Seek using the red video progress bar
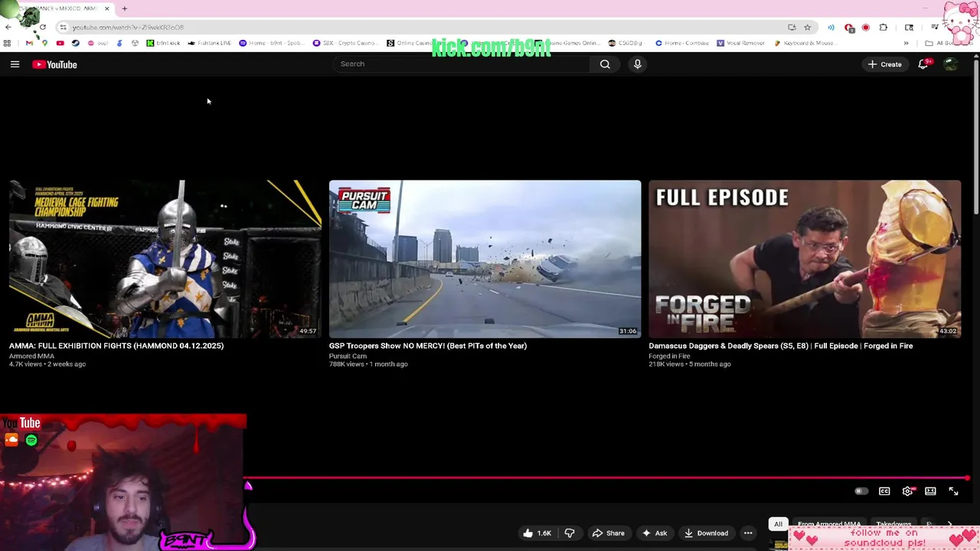The height and width of the screenshot is (551, 980). point(606,478)
